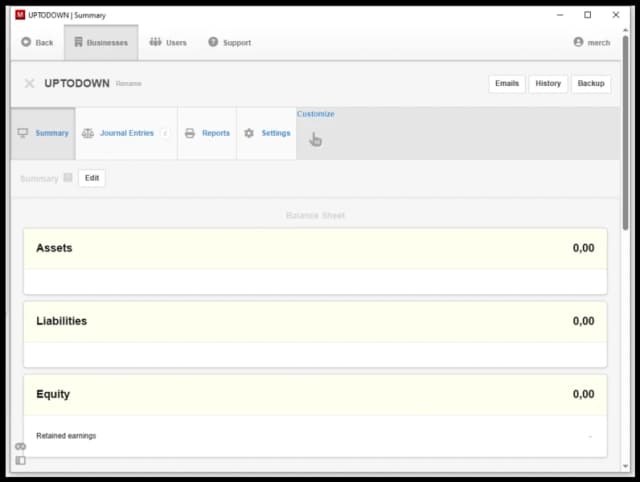The width and height of the screenshot is (640, 482).
Task: Click the scrollbar up arrow
Action: tap(625, 30)
